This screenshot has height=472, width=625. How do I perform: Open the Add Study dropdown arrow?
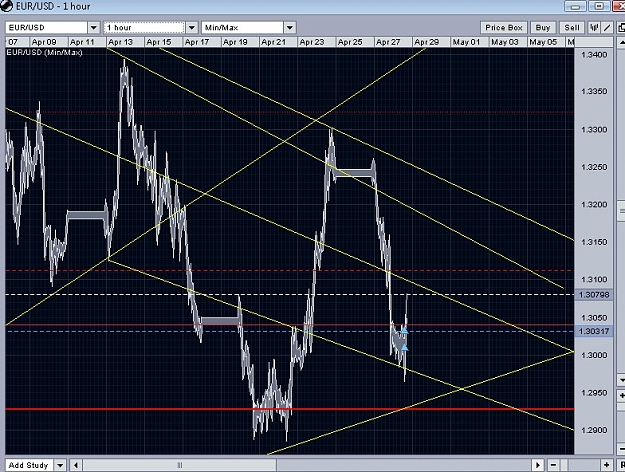click(60, 465)
